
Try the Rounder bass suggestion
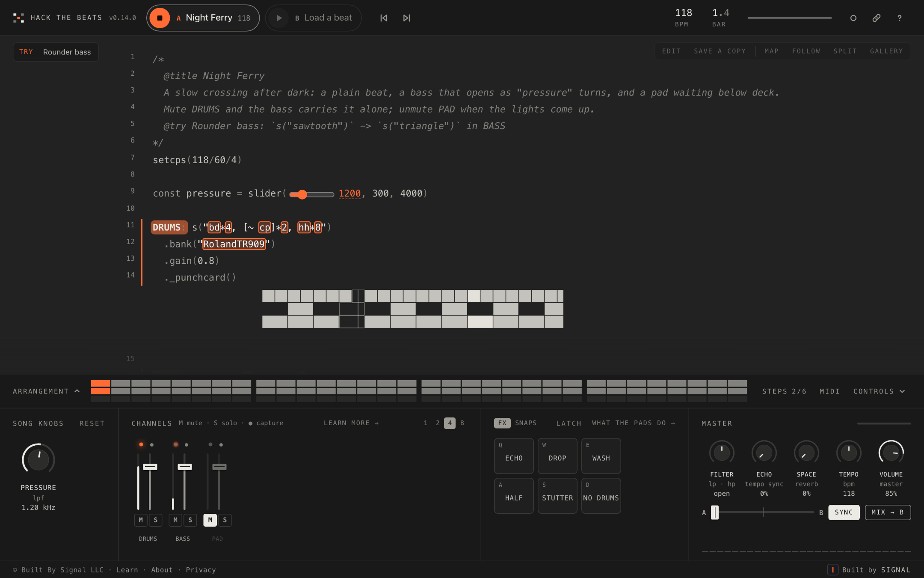click(x=56, y=52)
